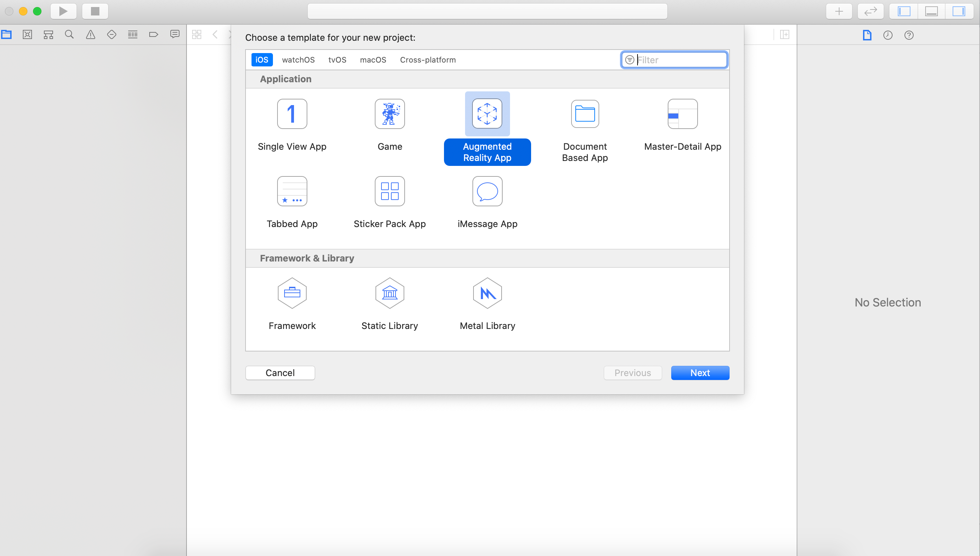The image size is (980, 556).
Task: Open the Quick Help inspector icon
Action: tap(909, 35)
